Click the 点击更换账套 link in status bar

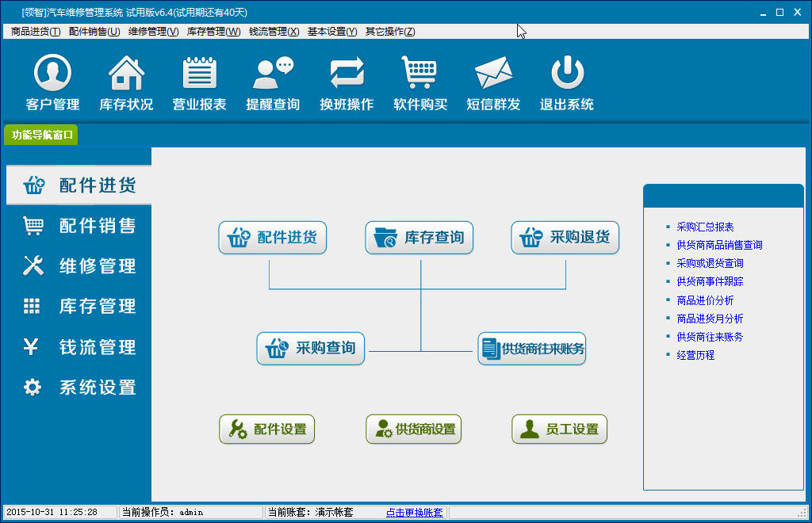coord(414,512)
